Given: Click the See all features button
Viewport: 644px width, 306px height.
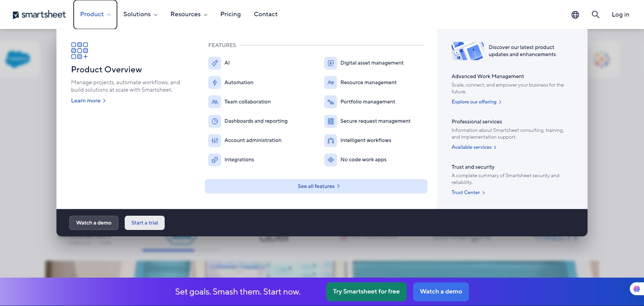Looking at the screenshot, I should tap(316, 186).
